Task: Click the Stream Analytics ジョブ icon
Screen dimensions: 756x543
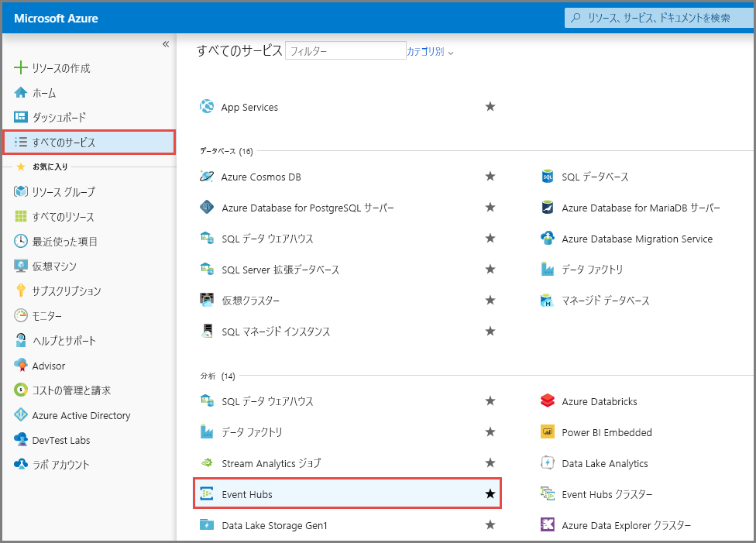Action: pyautogui.click(x=207, y=463)
